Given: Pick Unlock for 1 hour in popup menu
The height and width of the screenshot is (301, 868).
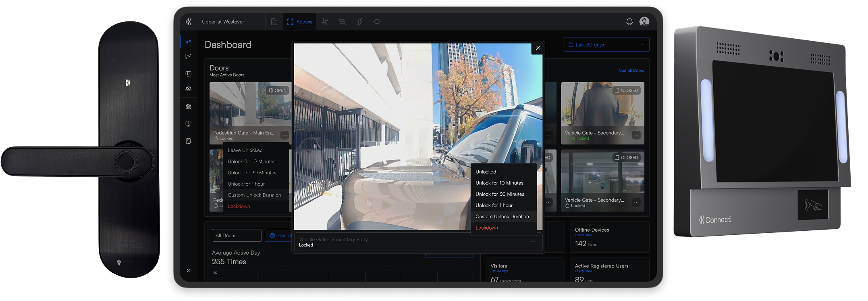Looking at the screenshot, I should click(x=504, y=205).
